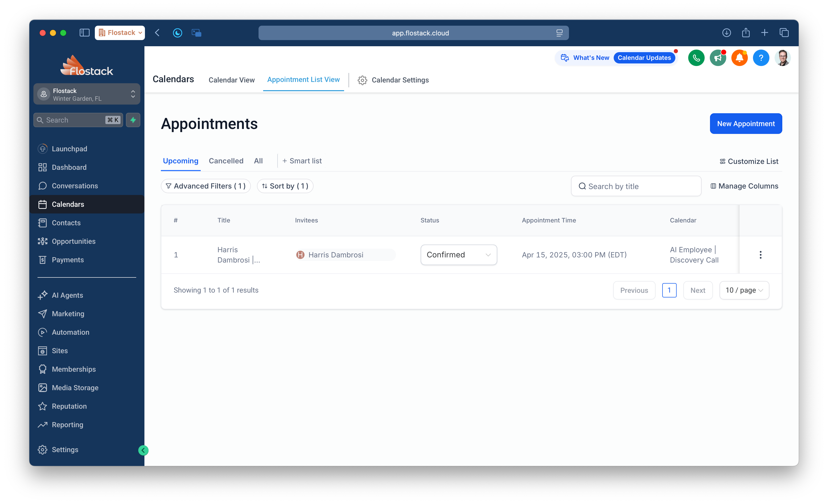Open Manage Columns
Image resolution: width=828 pixels, height=504 pixels.
[744, 186]
